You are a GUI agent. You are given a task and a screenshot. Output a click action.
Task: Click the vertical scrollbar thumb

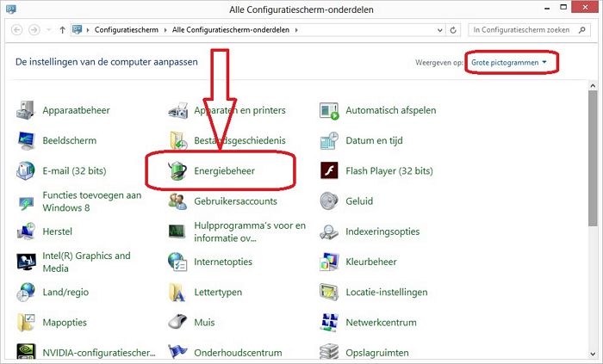[593, 158]
